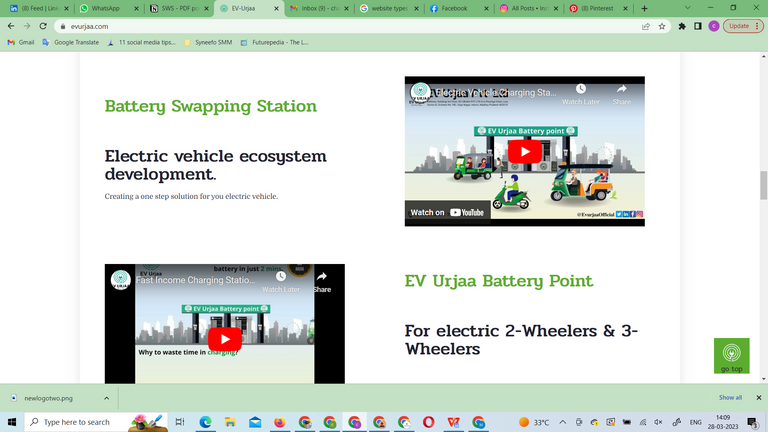Click Watch Later on the upper video
The height and width of the screenshot is (432, 768).
pos(580,95)
